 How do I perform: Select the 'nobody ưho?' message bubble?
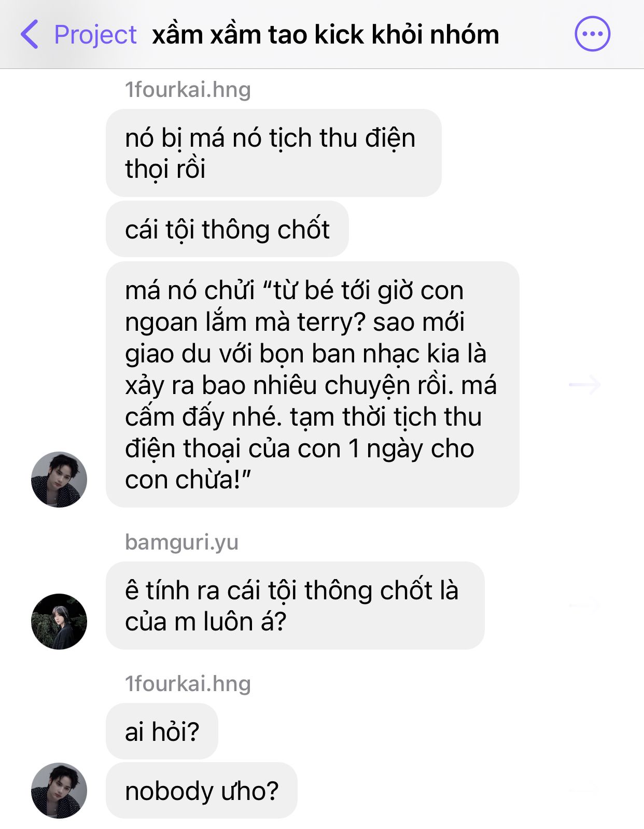pos(202,790)
